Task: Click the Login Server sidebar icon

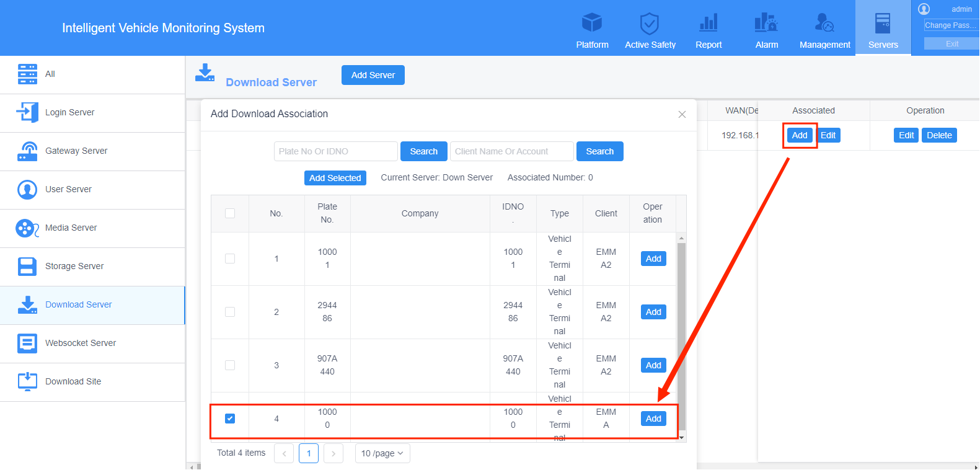Action: coord(27,112)
